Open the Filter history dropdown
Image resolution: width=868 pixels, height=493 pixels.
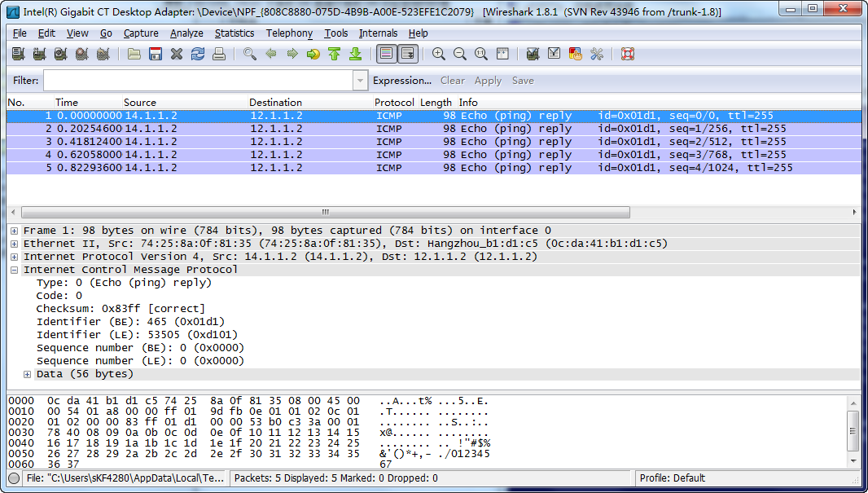[361, 81]
